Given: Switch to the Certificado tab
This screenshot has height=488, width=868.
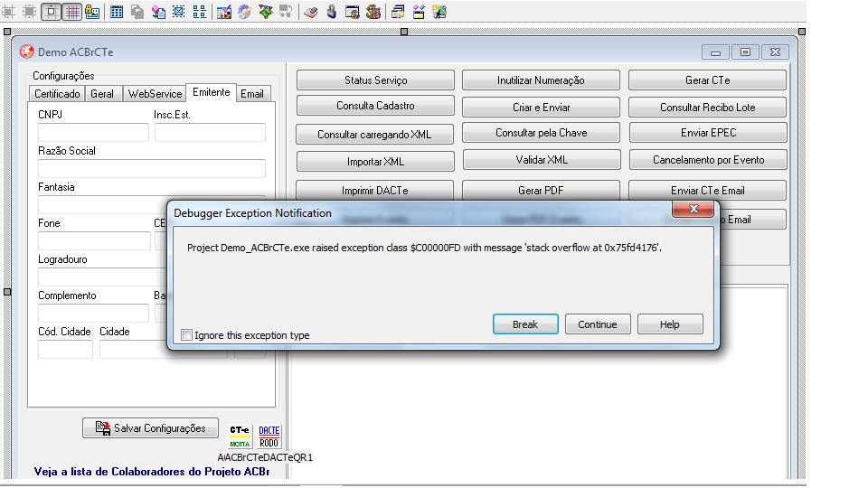Looking at the screenshot, I should tap(57, 94).
